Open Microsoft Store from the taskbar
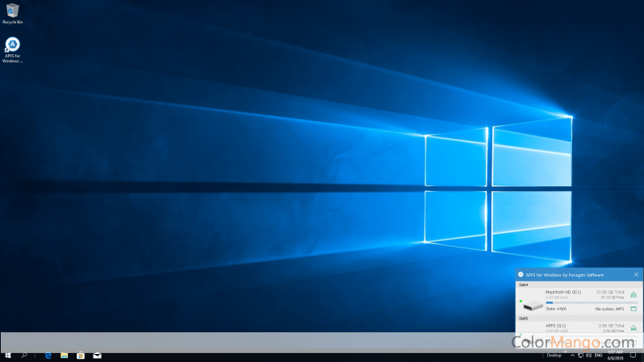The image size is (644, 362). 81,355
